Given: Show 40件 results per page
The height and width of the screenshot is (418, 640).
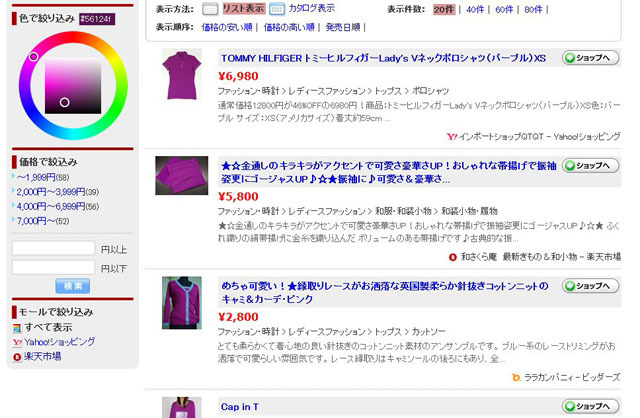Looking at the screenshot, I should (x=475, y=9).
